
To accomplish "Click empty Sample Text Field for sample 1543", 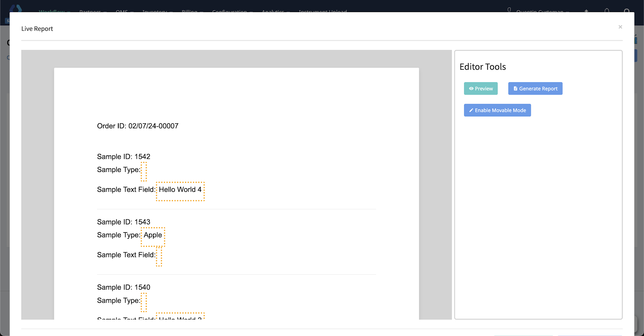I will 159,257.
